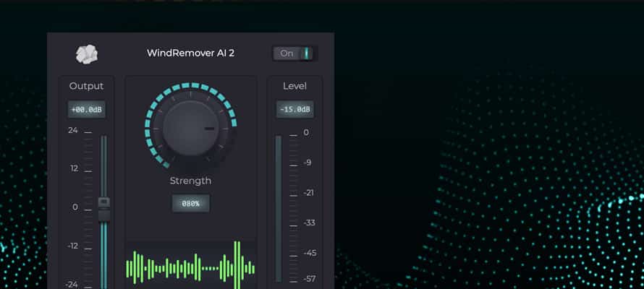Click the green waveform display
This screenshot has width=644, height=289.
point(190,265)
